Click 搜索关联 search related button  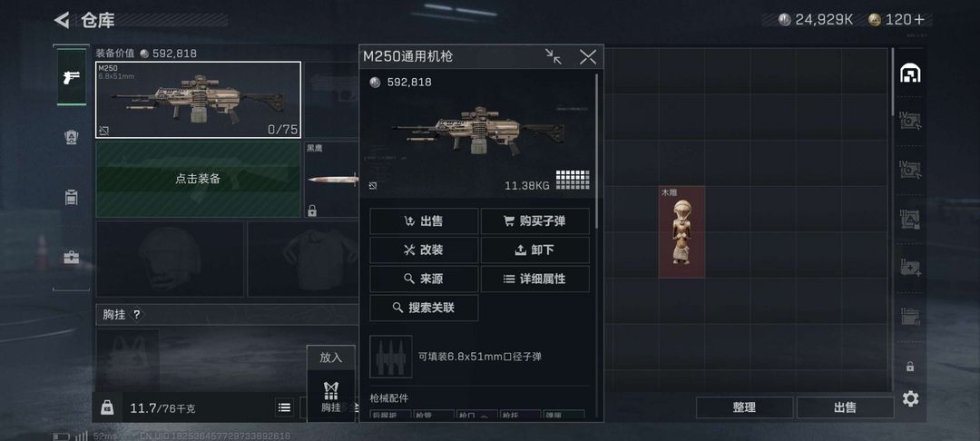tap(424, 308)
